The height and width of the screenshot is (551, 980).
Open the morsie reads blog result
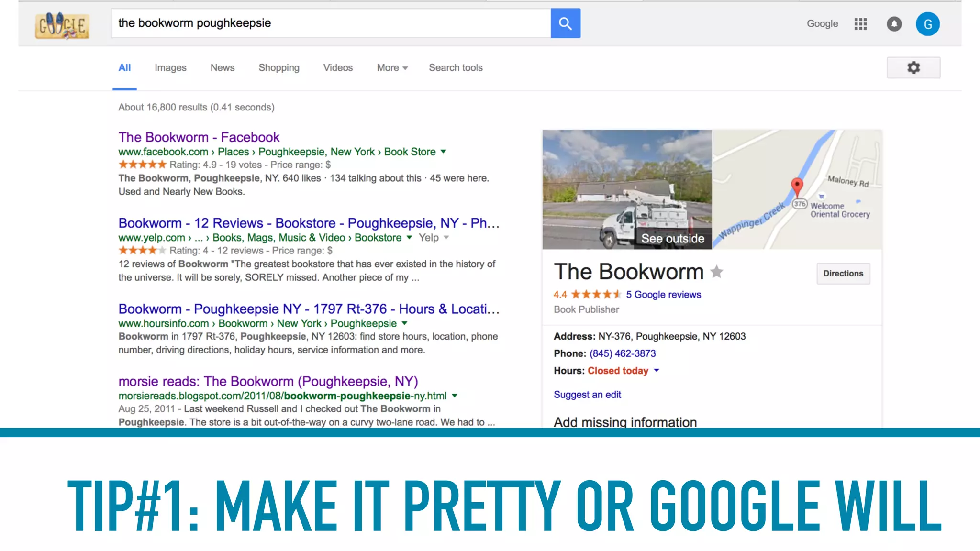point(268,381)
